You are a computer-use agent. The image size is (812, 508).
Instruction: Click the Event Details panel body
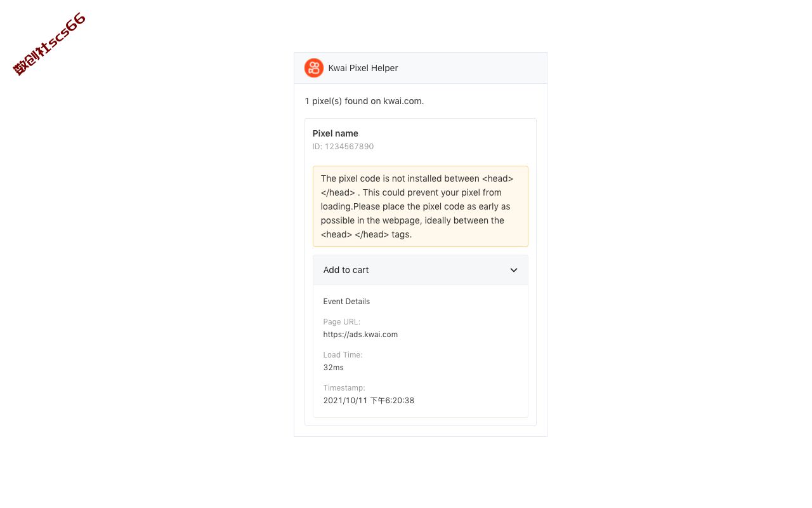click(421, 351)
